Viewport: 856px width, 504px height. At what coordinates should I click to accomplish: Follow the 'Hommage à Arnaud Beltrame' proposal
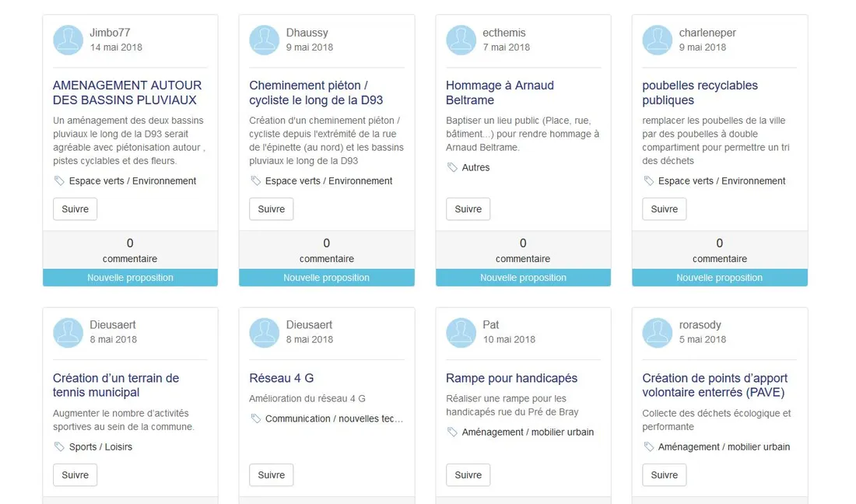(468, 209)
